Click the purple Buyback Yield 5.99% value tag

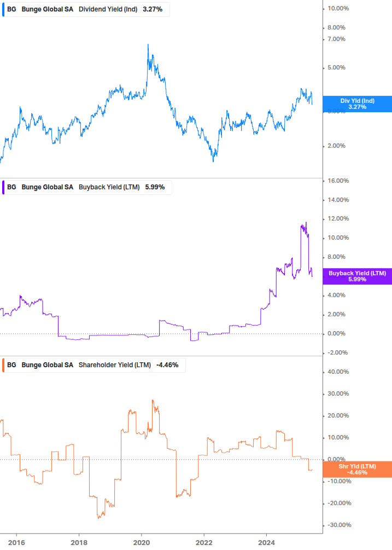tap(358, 276)
